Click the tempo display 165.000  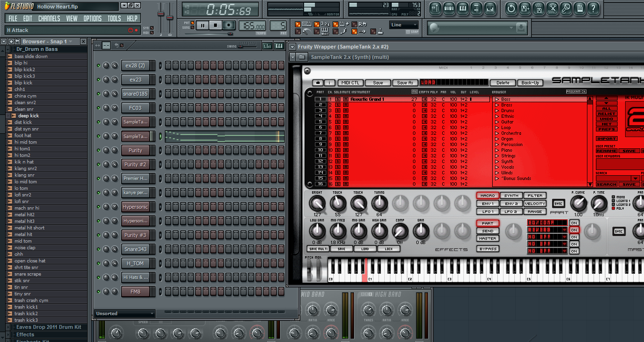pyautogui.click(x=252, y=26)
